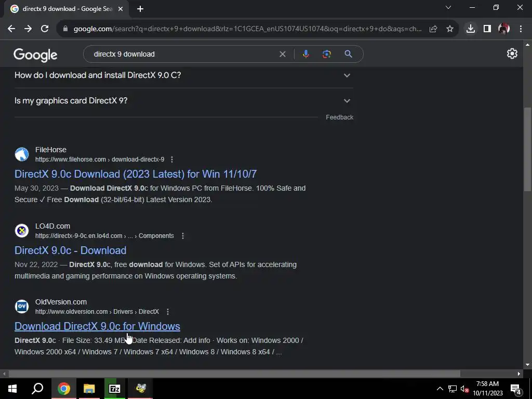Click the LO4D.com site favicon
The image size is (532, 399).
(x=22, y=231)
